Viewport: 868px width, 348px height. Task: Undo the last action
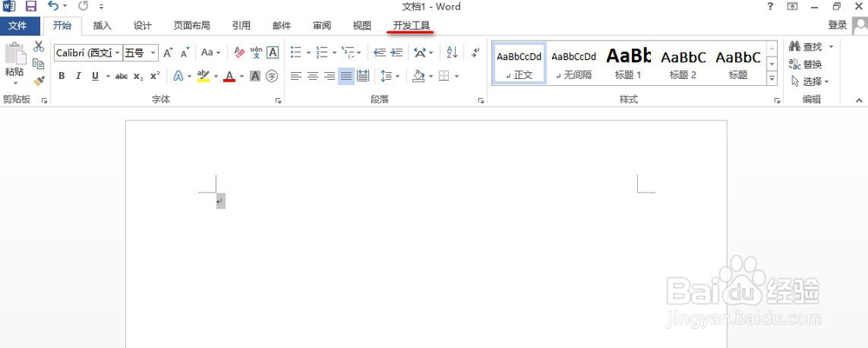(x=53, y=7)
